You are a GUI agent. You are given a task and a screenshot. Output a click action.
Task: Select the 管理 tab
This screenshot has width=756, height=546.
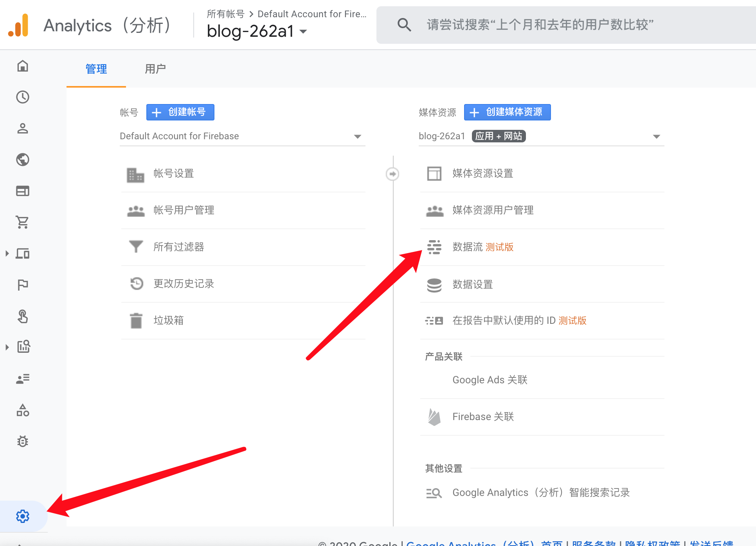click(x=96, y=69)
